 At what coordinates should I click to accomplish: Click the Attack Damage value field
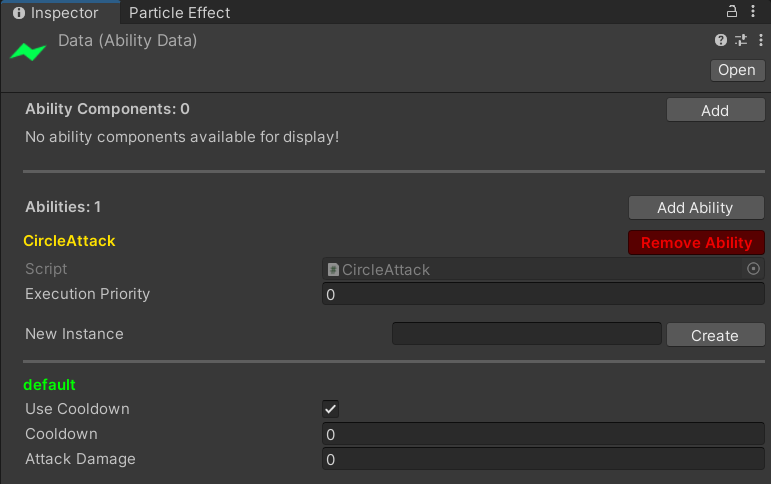click(x=543, y=459)
